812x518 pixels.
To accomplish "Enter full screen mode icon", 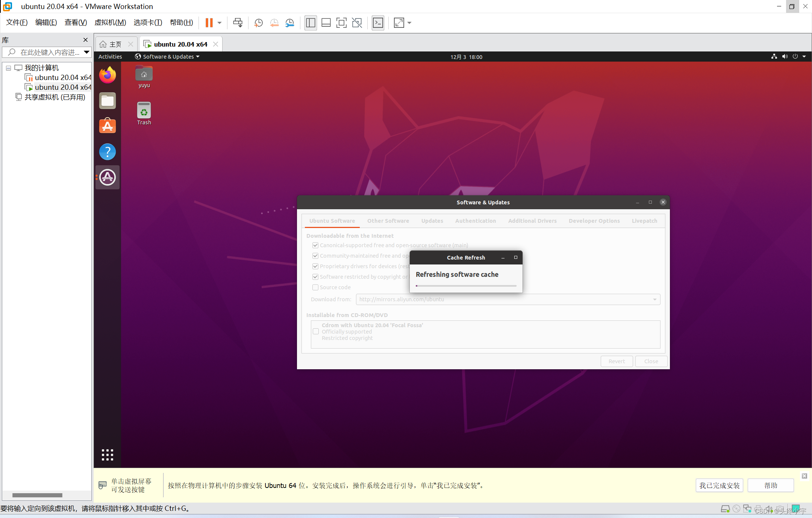I will [341, 23].
